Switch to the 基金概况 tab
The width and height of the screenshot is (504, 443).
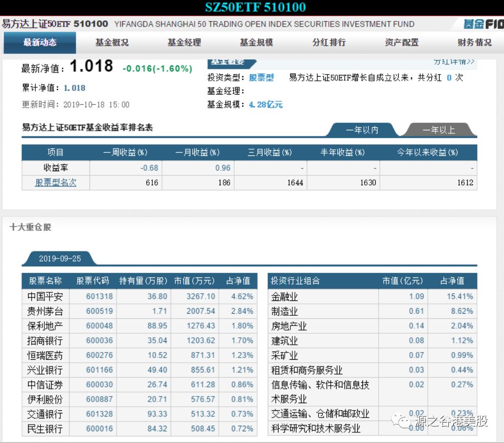(112, 42)
